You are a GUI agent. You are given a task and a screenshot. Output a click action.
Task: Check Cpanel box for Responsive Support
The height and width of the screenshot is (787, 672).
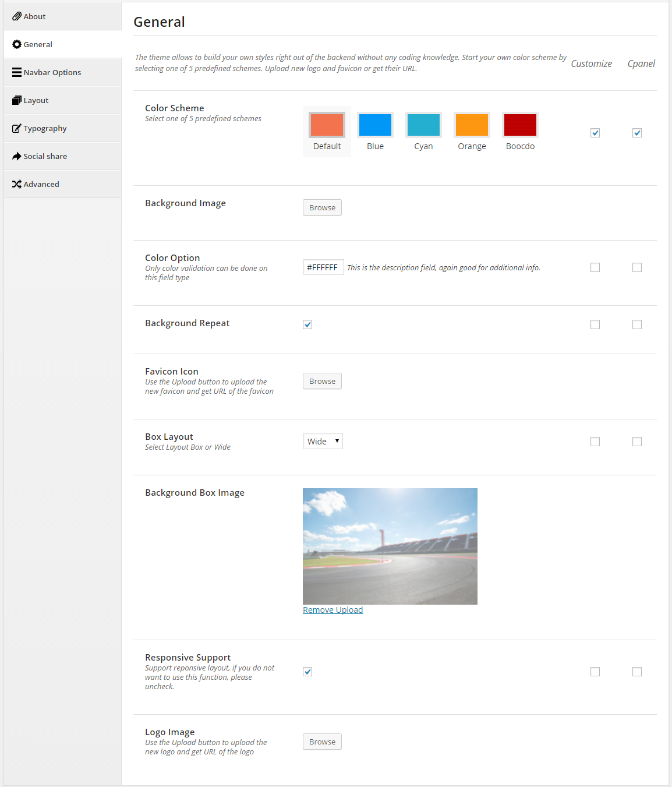[x=637, y=672]
